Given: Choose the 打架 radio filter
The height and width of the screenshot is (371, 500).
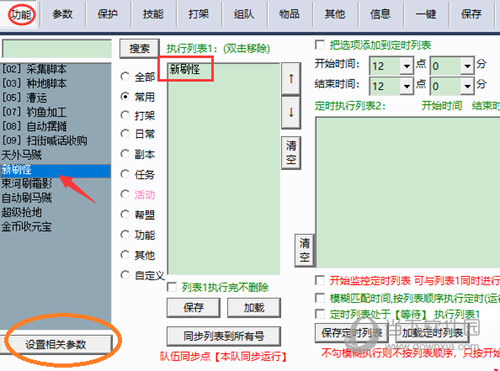Looking at the screenshot, I should (x=125, y=115).
